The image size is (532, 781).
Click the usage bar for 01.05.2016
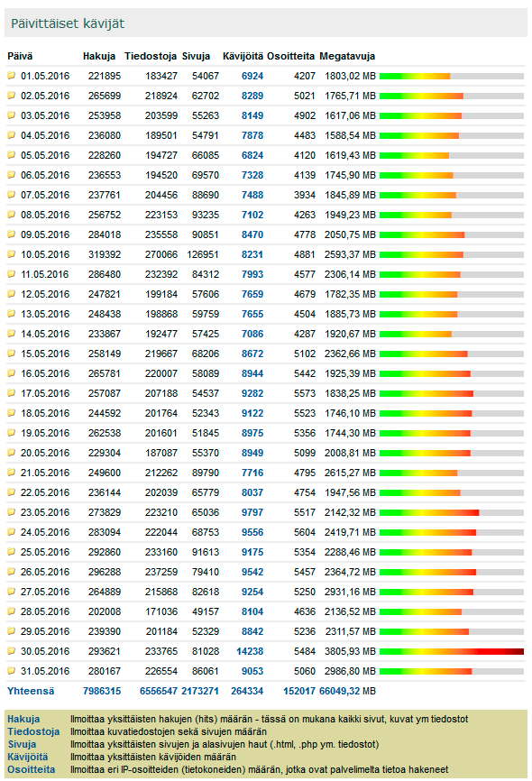pyautogui.click(x=452, y=77)
